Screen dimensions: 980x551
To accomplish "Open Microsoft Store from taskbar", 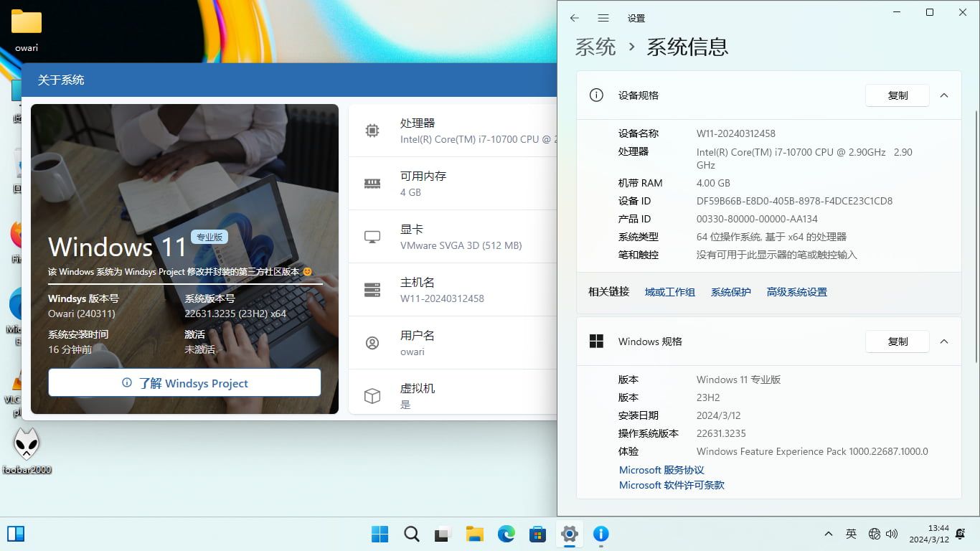I will pos(537,534).
